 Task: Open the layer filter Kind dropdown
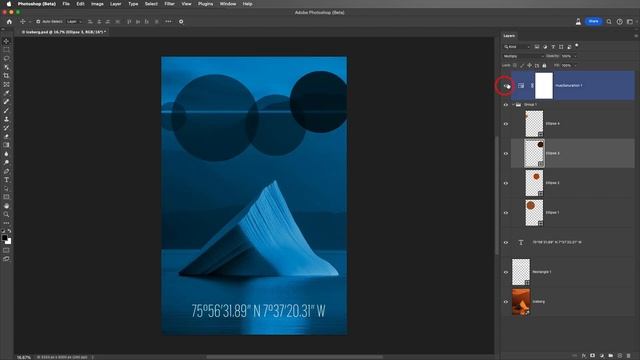pyautogui.click(x=517, y=47)
